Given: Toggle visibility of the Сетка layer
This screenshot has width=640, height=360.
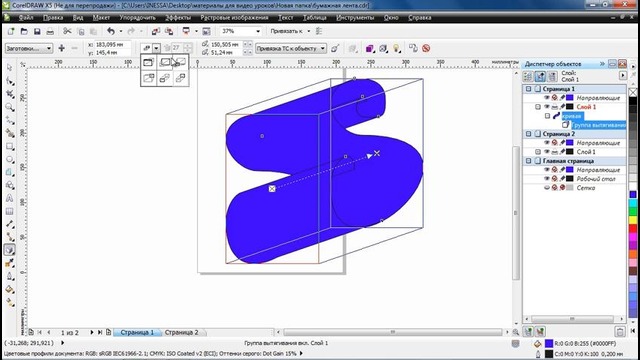Looking at the screenshot, I should (547, 188).
